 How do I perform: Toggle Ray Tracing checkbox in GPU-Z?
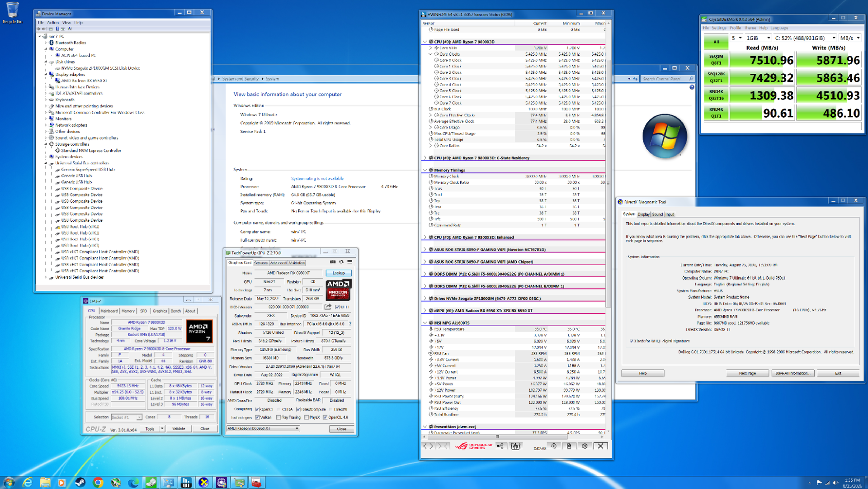point(278,417)
